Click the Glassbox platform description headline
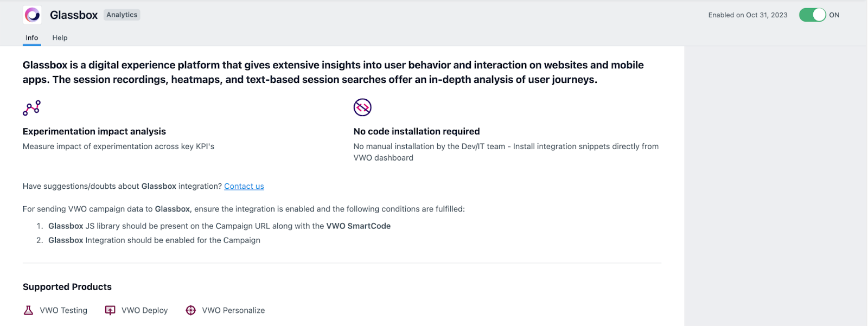The height and width of the screenshot is (326, 868). 333,72
